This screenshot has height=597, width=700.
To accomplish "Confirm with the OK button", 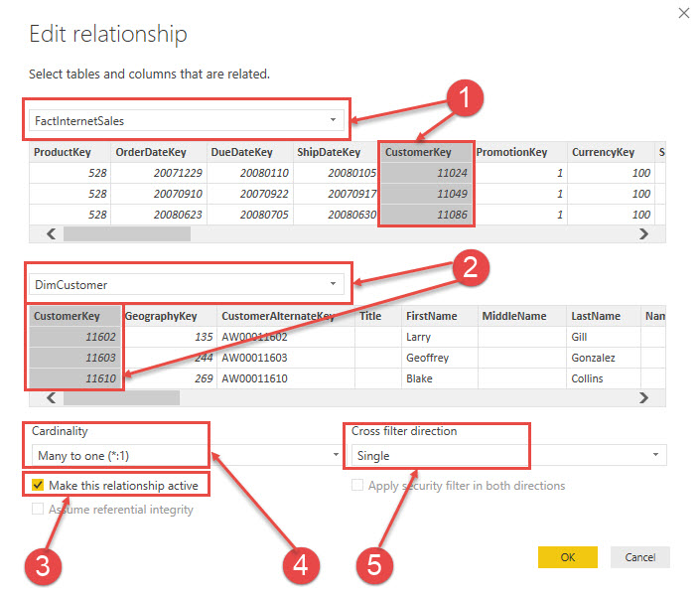I will 567,557.
